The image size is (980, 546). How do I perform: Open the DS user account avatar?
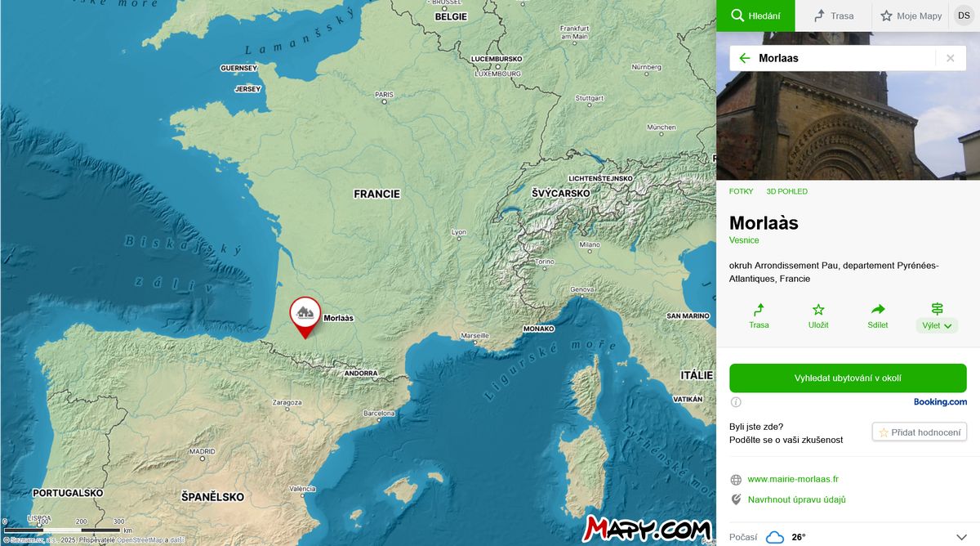[x=964, y=16]
